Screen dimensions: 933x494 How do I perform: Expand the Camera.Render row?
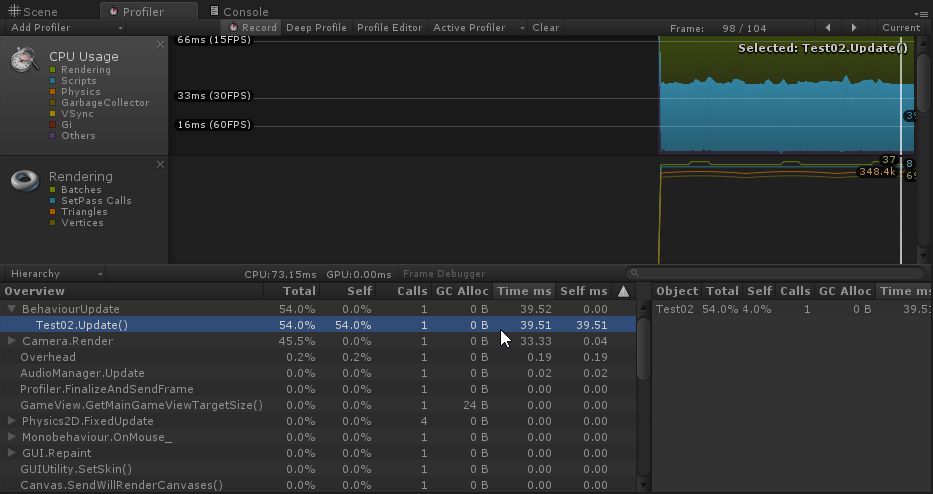click(11, 341)
